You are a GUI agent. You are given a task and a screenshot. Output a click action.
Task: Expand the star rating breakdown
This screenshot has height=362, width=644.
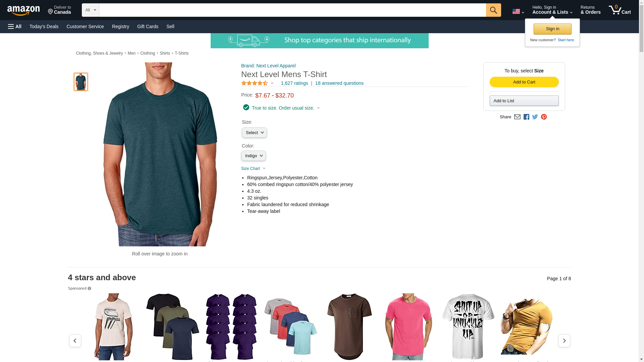pyautogui.click(x=257, y=83)
